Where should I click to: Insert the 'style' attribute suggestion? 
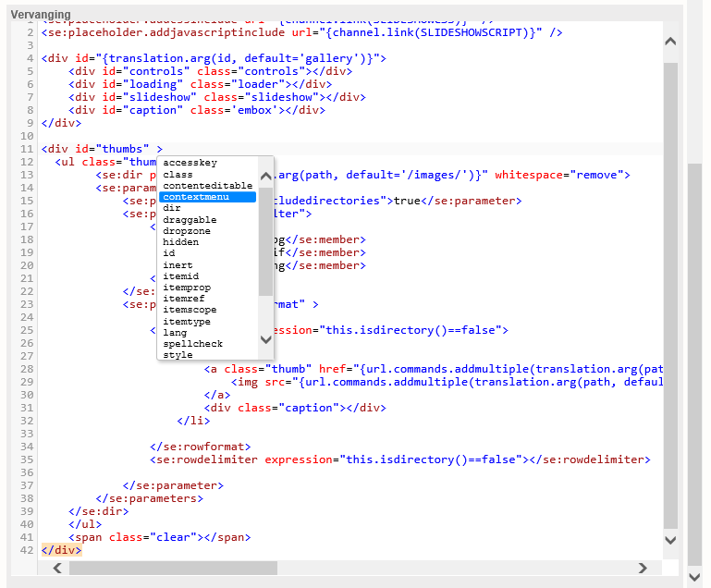click(178, 355)
